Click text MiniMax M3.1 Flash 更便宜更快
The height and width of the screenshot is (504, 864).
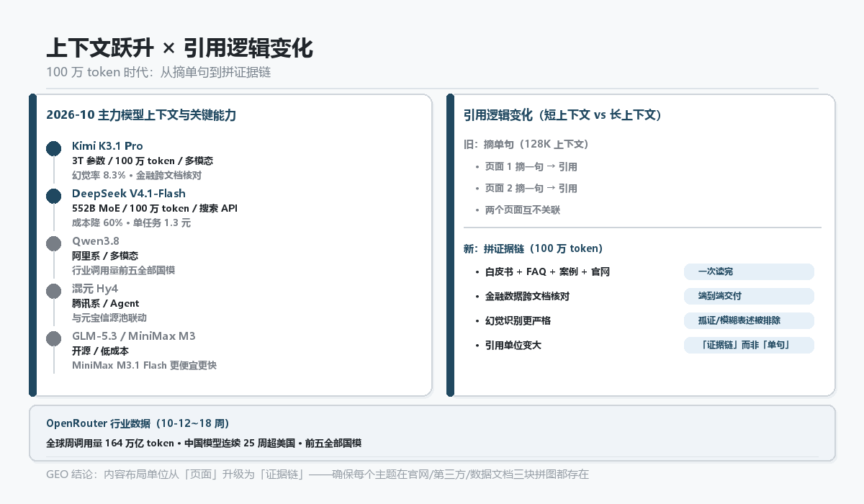tap(144, 365)
